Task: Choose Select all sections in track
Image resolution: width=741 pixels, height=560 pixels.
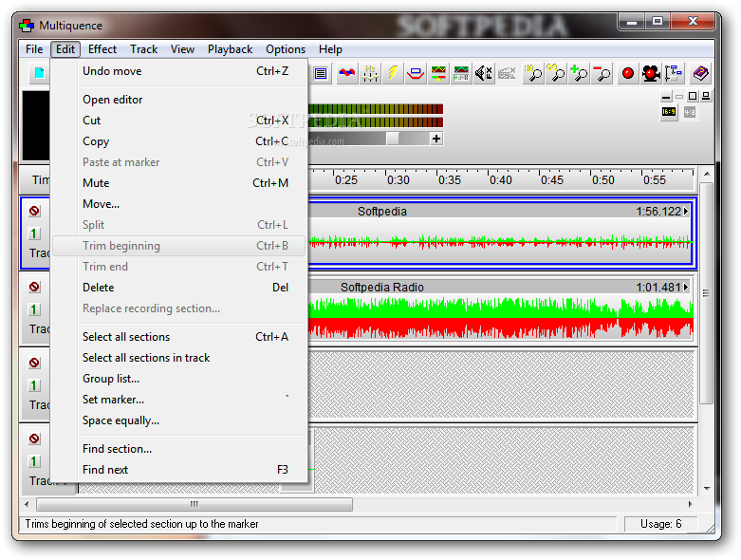Action: [179, 358]
